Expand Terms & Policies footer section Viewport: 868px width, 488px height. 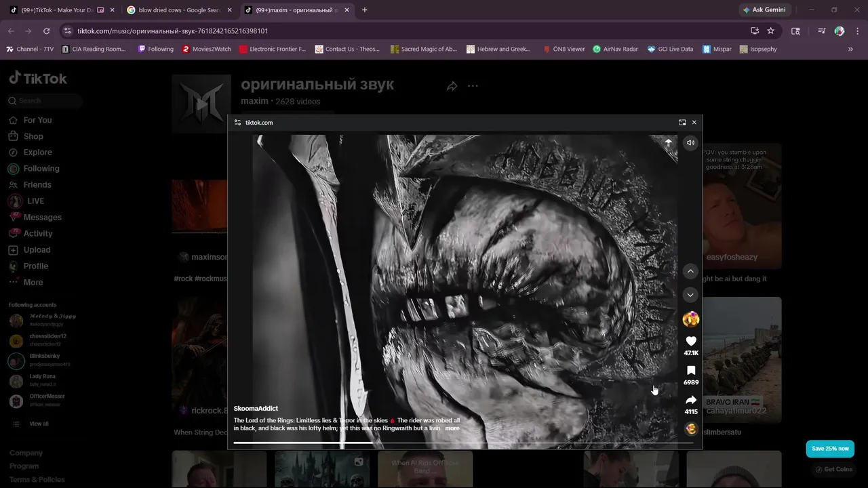click(x=37, y=480)
